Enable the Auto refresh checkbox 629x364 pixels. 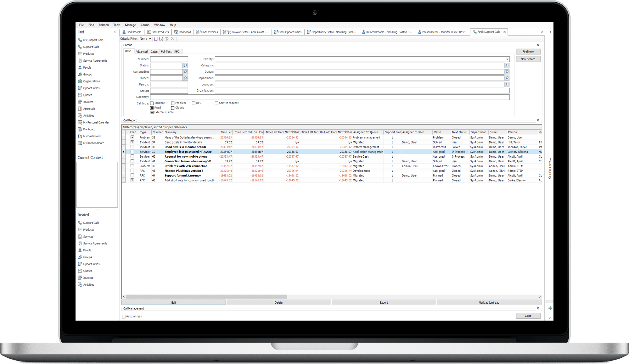(x=124, y=316)
